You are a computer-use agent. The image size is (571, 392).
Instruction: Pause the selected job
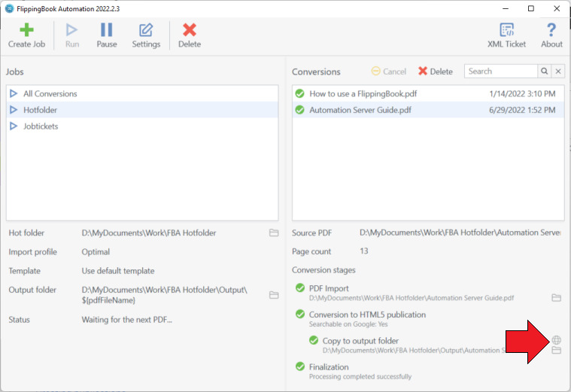click(x=106, y=35)
